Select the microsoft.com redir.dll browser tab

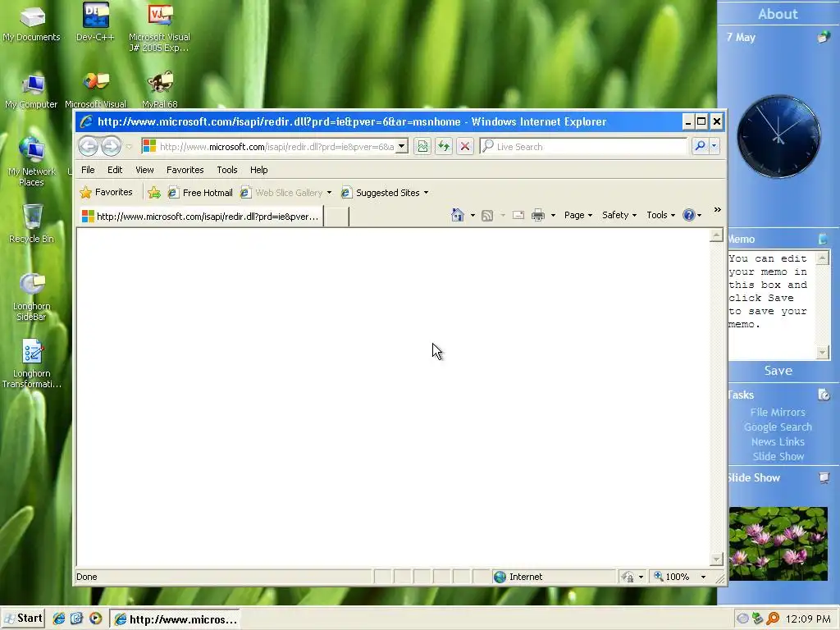[200, 217]
